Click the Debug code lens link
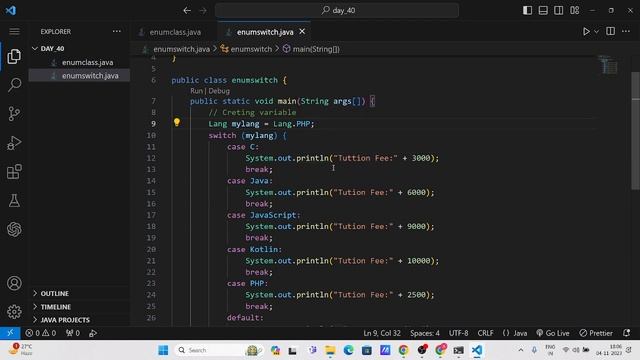 (219, 91)
